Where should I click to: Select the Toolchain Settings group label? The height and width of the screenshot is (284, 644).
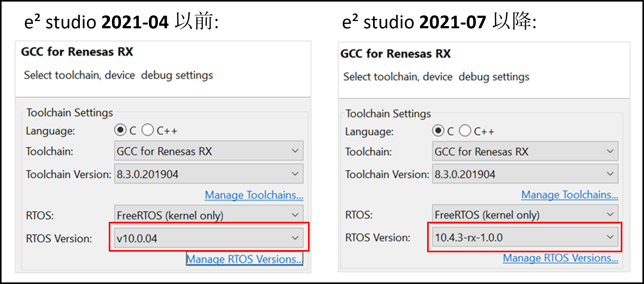pos(69,112)
